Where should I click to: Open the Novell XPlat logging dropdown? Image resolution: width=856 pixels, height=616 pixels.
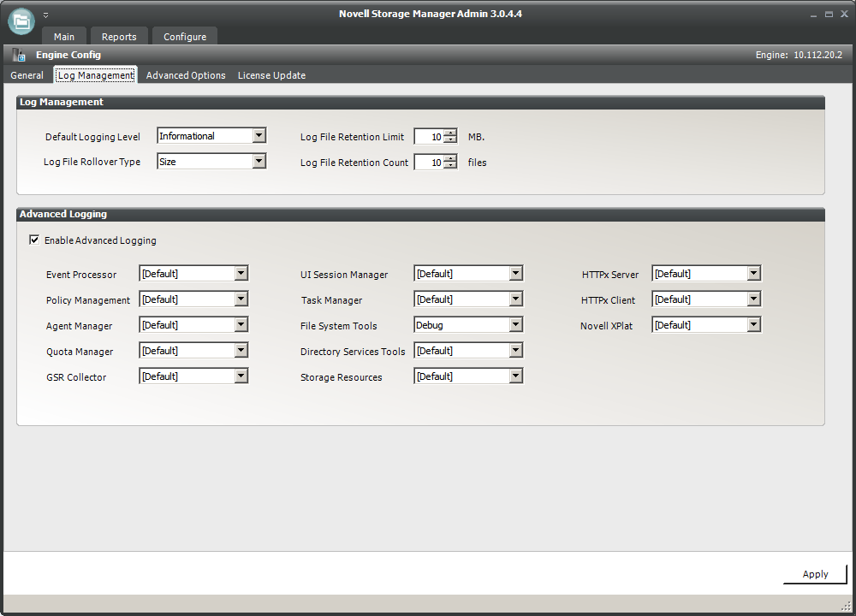754,324
